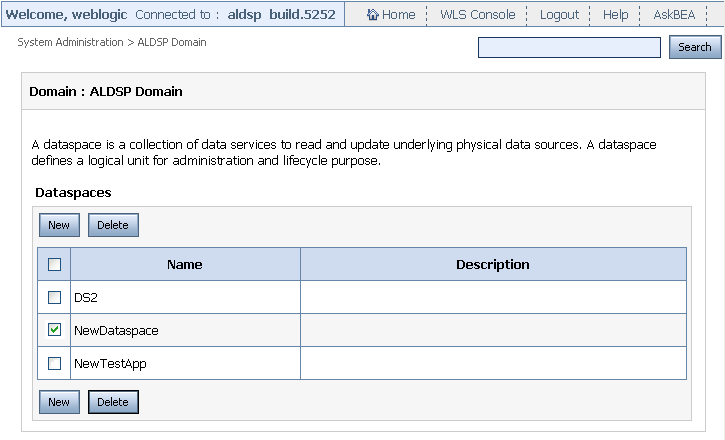Image resolution: width=725 pixels, height=440 pixels.
Task: Click the Name column header
Action: (185, 264)
